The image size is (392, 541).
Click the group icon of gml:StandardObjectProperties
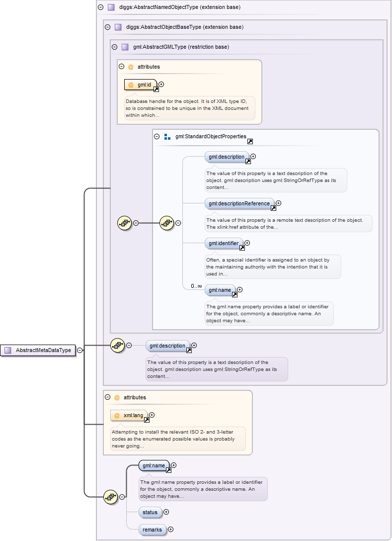pos(167,137)
